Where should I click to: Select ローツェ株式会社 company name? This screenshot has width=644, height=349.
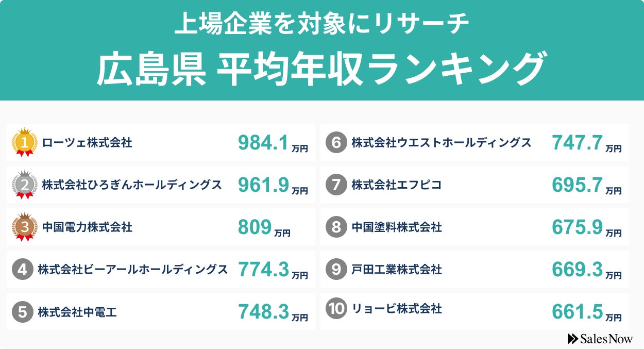point(87,143)
